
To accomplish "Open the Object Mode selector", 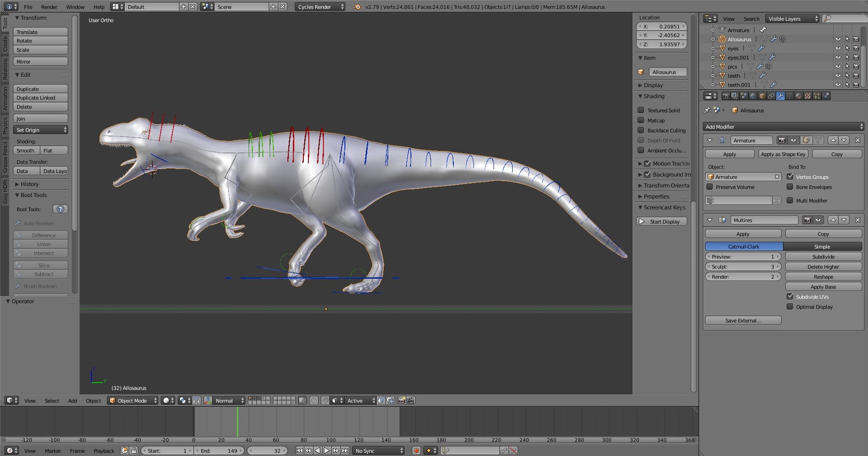I will pyautogui.click(x=133, y=400).
